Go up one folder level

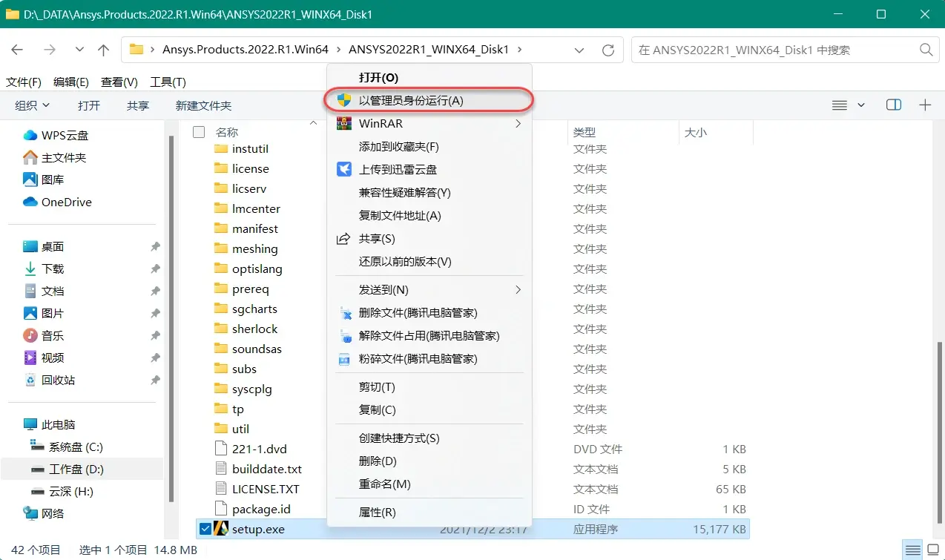tap(104, 50)
